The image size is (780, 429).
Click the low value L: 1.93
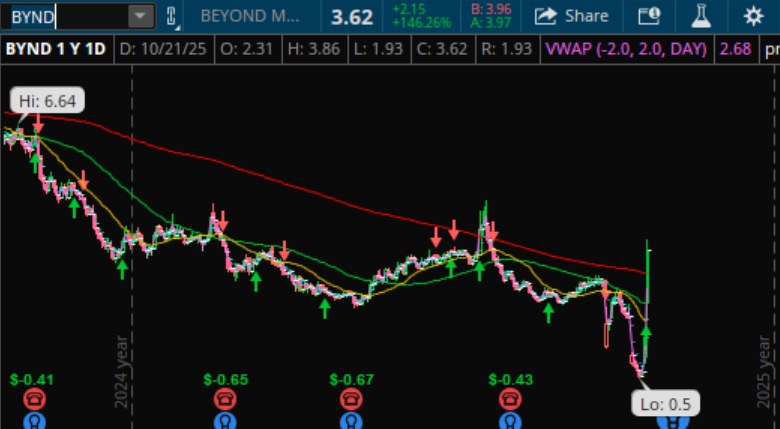378,49
